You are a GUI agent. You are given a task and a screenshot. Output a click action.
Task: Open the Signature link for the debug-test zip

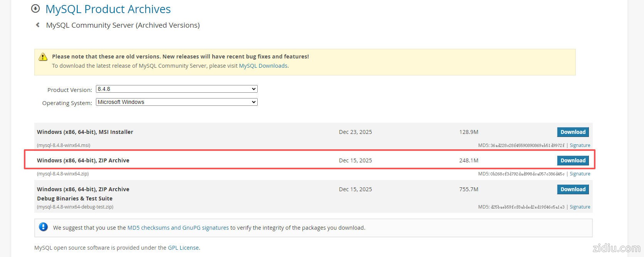(x=580, y=207)
